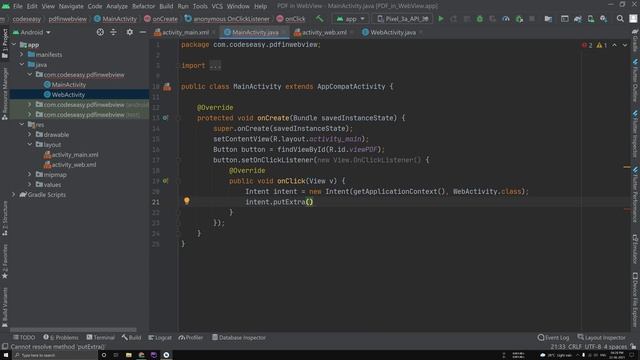This screenshot has height=360, width=640.
Task: Open Project Structure icon in toolbar
Action: (x=548, y=19)
